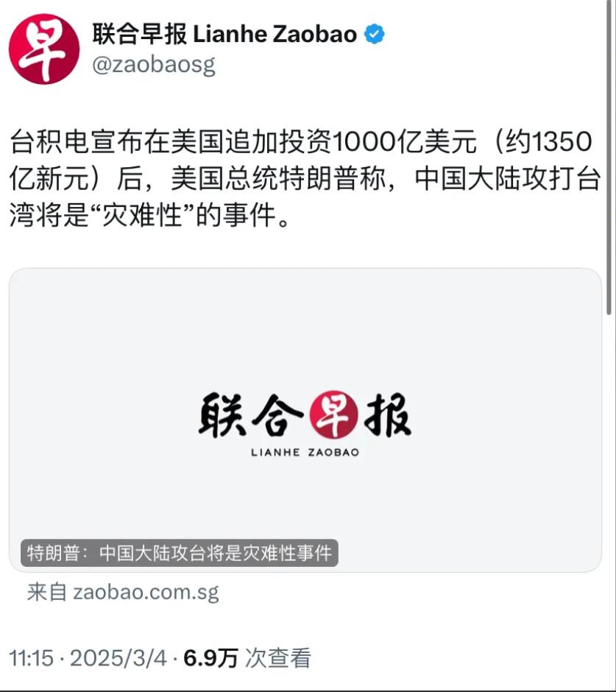Click card headline 特朗普：中国大陆攻台将是灾难性事件
The height and width of the screenshot is (692, 616).
(x=180, y=553)
